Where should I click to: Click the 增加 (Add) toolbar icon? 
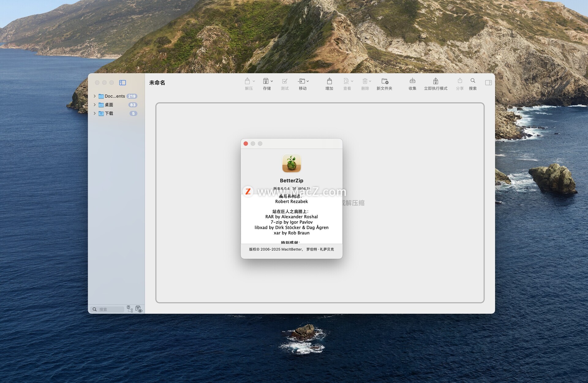[x=329, y=81]
